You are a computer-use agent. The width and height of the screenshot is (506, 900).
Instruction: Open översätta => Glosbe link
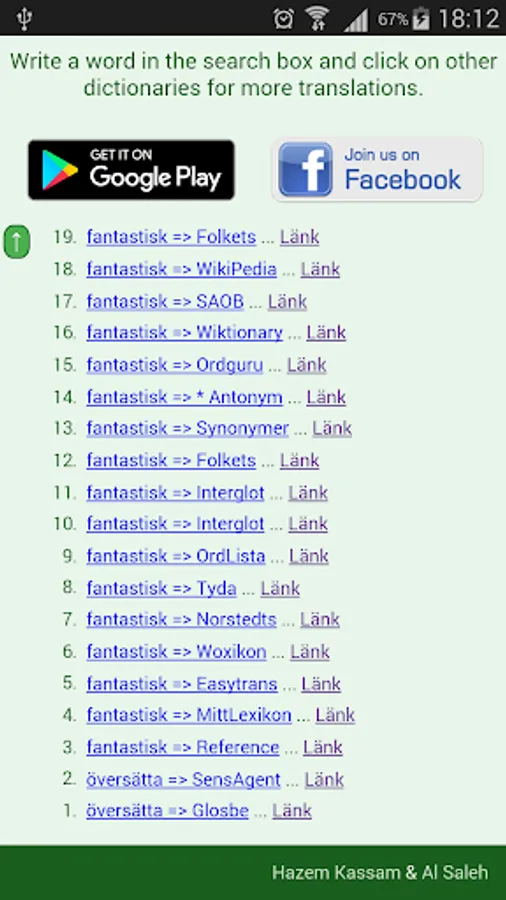pyautogui.click(x=168, y=810)
